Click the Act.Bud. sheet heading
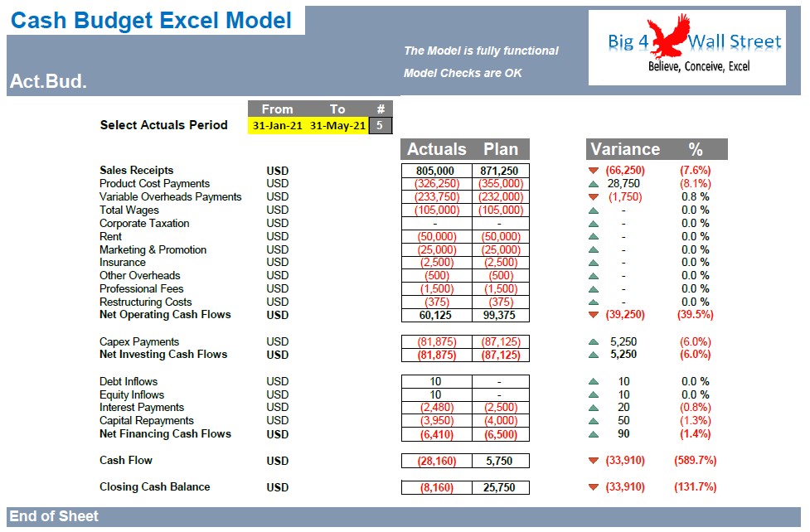 click(49, 81)
